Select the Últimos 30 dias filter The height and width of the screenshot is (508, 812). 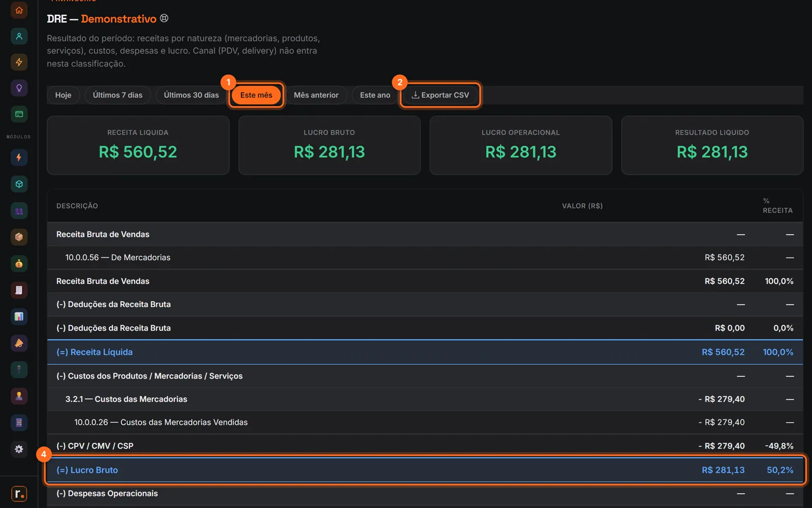point(191,95)
